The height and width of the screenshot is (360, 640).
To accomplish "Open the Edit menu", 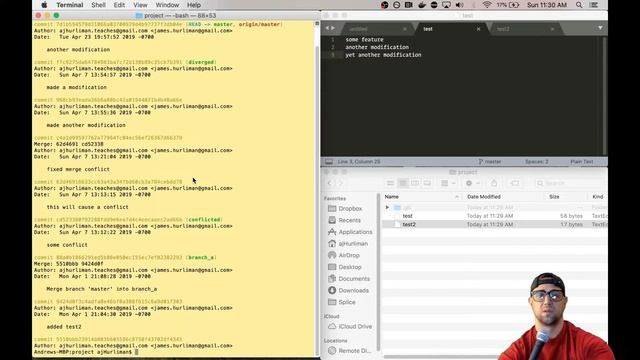I will [119, 5].
